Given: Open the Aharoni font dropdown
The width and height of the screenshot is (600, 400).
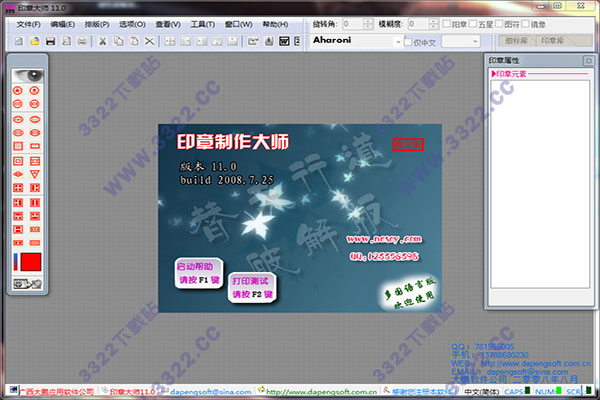Looking at the screenshot, I should point(398,41).
